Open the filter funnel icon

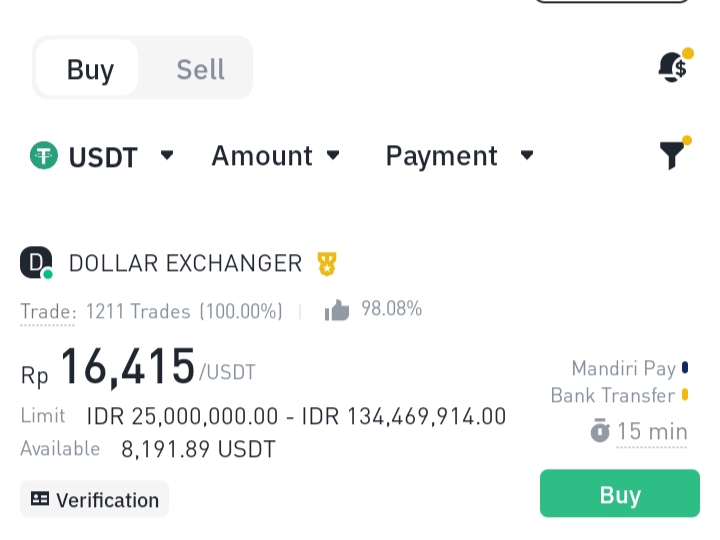(673, 155)
